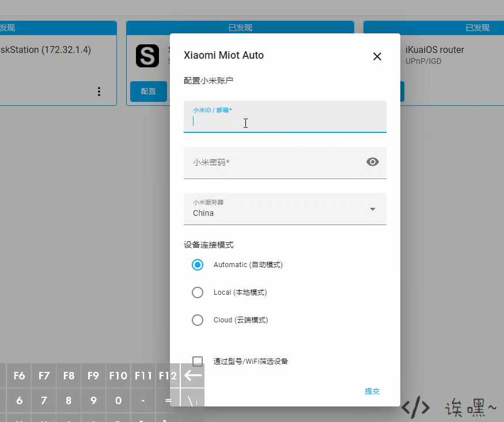Click number 9 key on on-screen keyboard

pyautogui.click(x=93, y=401)
